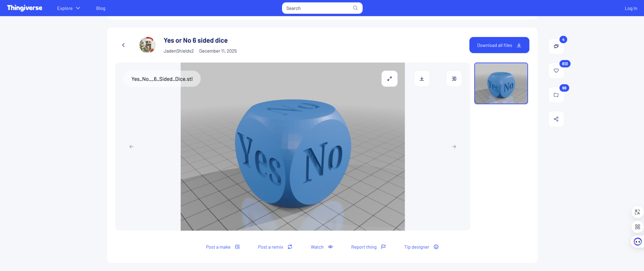This screenshot has height=271, width=644.
Task: Go back using the left chevron
Action: point(123,45)
